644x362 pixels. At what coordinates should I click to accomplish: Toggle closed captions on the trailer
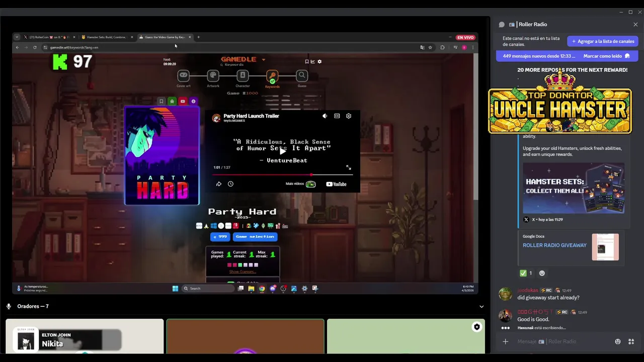[337, 116]
